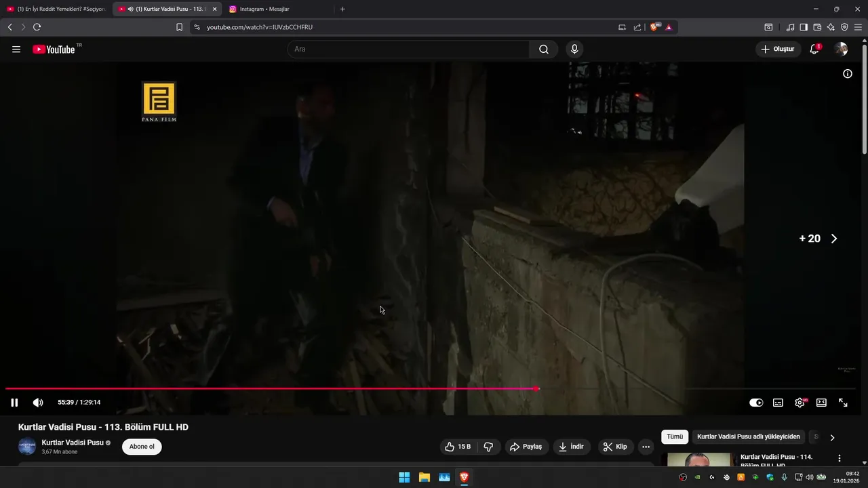Enter fullscreen mode
The width and height of the screenshot is (868, 488).
pyautogui.click(x=843, y=403)
